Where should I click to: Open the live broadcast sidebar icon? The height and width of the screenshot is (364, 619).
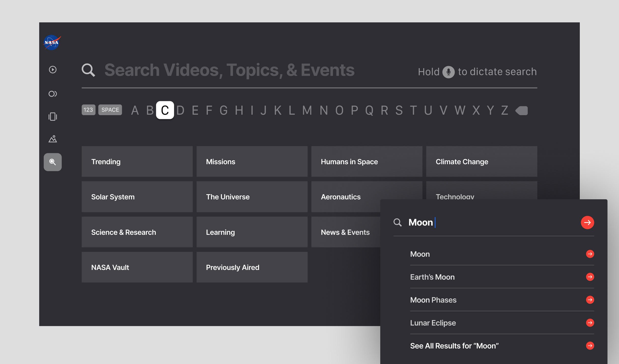coord(53,94)
